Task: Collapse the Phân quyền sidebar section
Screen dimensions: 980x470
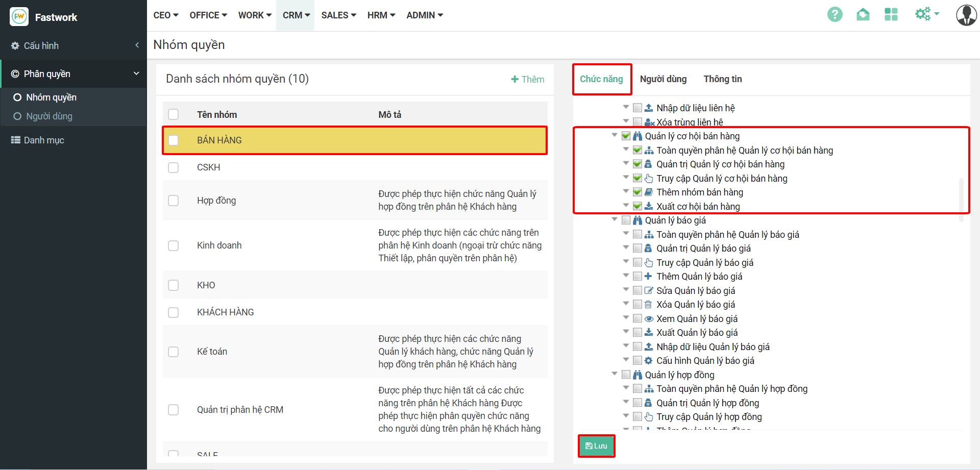Action: pos(136,73)
